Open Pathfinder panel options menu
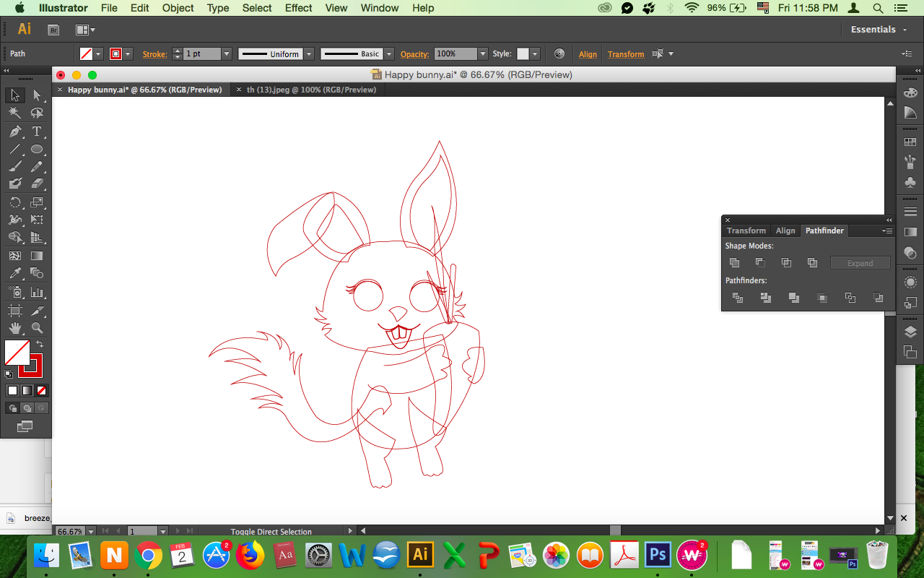 point(887,230)
